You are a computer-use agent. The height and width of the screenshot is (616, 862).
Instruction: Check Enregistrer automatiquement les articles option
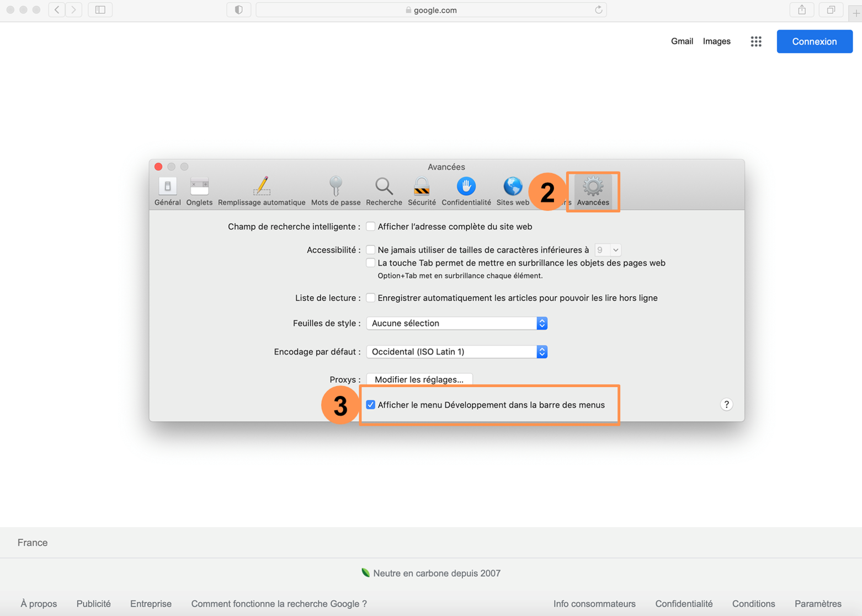[x=371, y=298]
